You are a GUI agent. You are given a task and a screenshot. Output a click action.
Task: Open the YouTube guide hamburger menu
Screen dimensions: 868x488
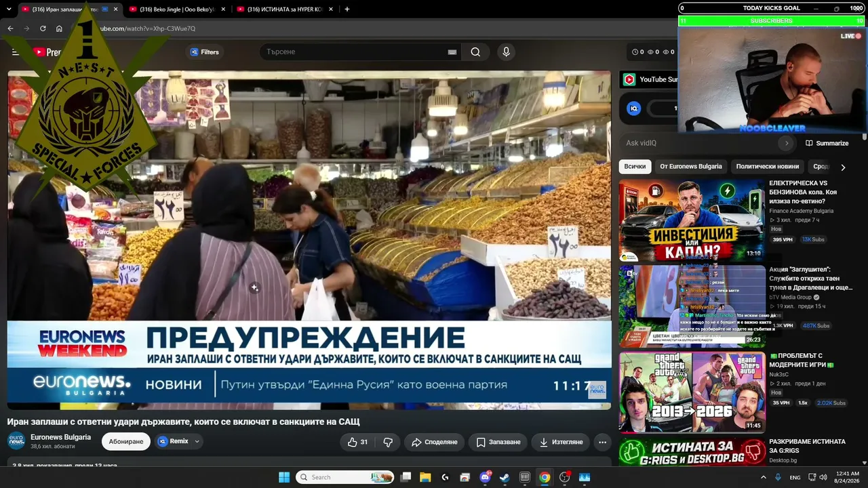(16, 52)
